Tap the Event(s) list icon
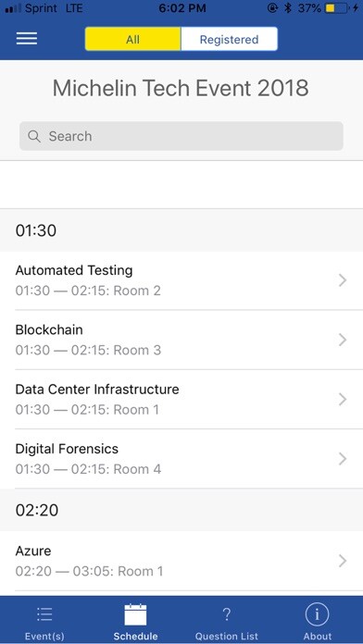363x644 pixels. [x=44, y=614]
